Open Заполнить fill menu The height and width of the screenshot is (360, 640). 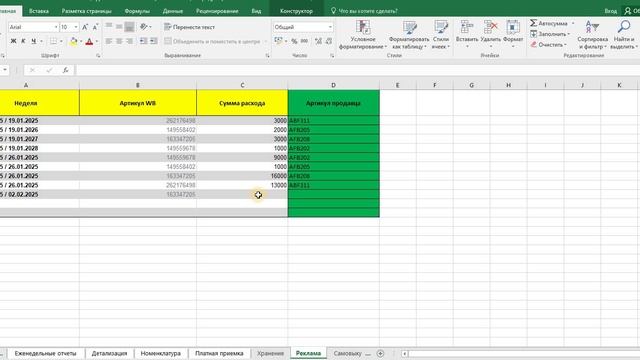(550, 34)
